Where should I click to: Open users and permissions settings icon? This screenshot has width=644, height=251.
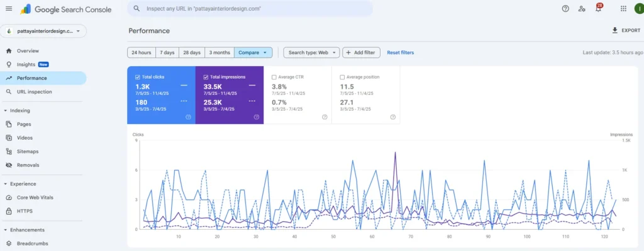582,9
